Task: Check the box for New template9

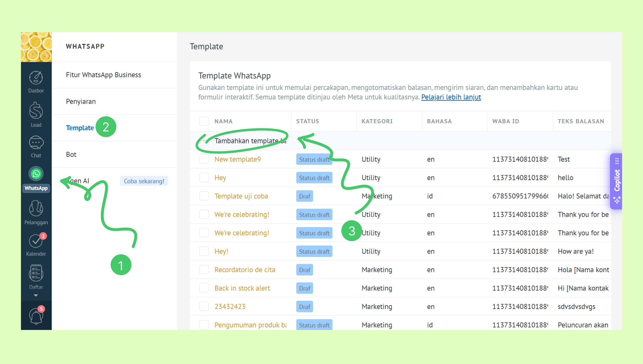Action: 204,159
